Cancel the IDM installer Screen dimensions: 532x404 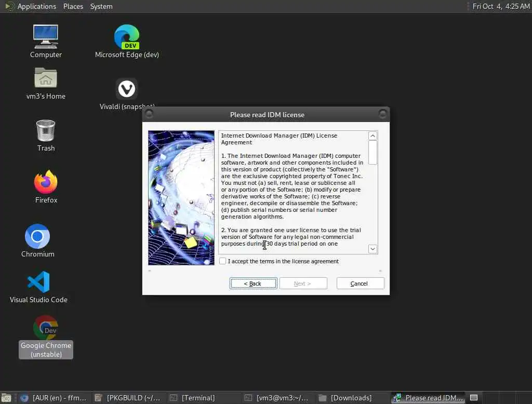(361, 283)
